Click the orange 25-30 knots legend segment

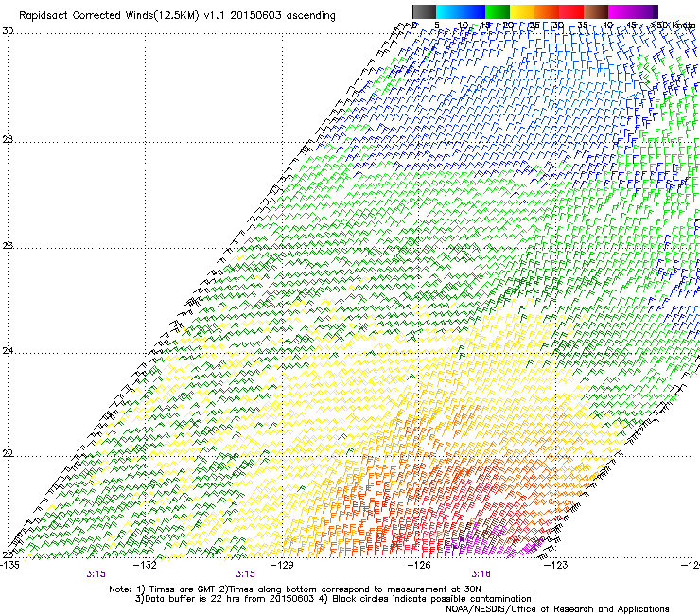pyautogui.click(x=547, y=11)
